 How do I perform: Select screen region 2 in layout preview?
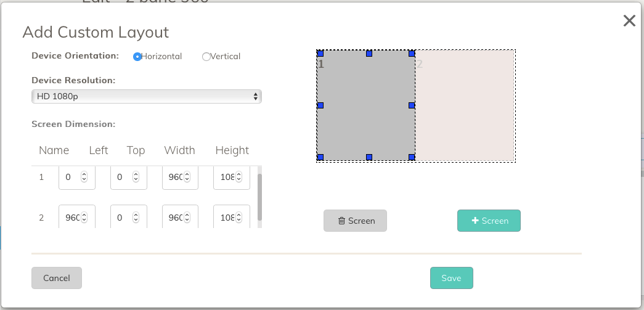(465, 106)
